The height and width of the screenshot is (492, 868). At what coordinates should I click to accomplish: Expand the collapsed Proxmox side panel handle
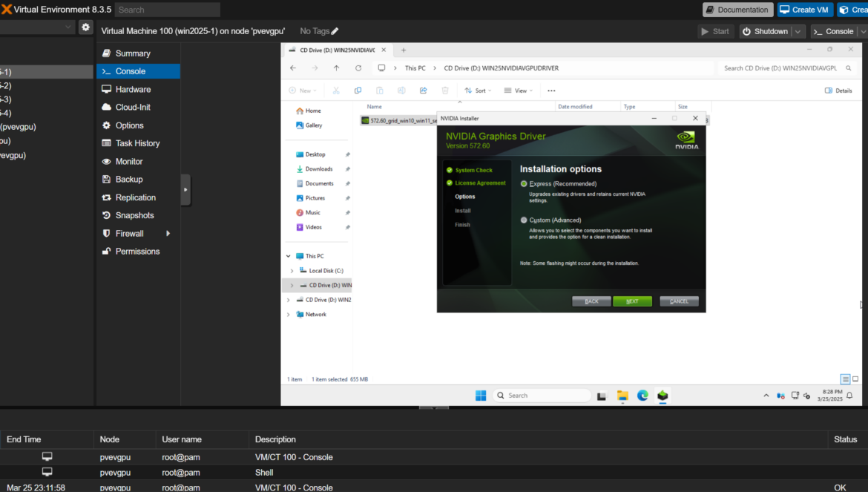(x=185, y=190)
